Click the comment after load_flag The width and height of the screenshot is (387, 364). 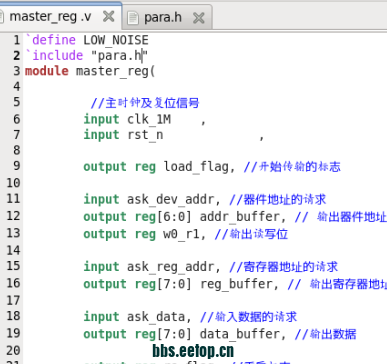[x=292, y=167]
